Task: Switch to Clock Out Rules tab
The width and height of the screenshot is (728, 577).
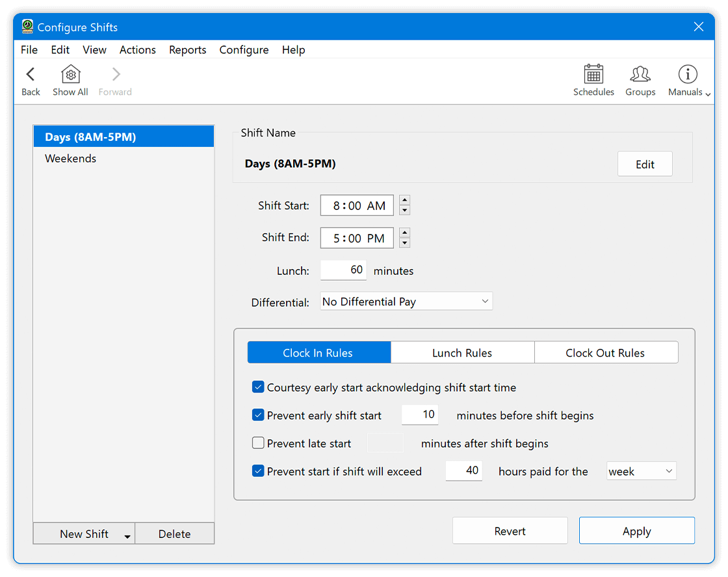Action: point(606,353)
